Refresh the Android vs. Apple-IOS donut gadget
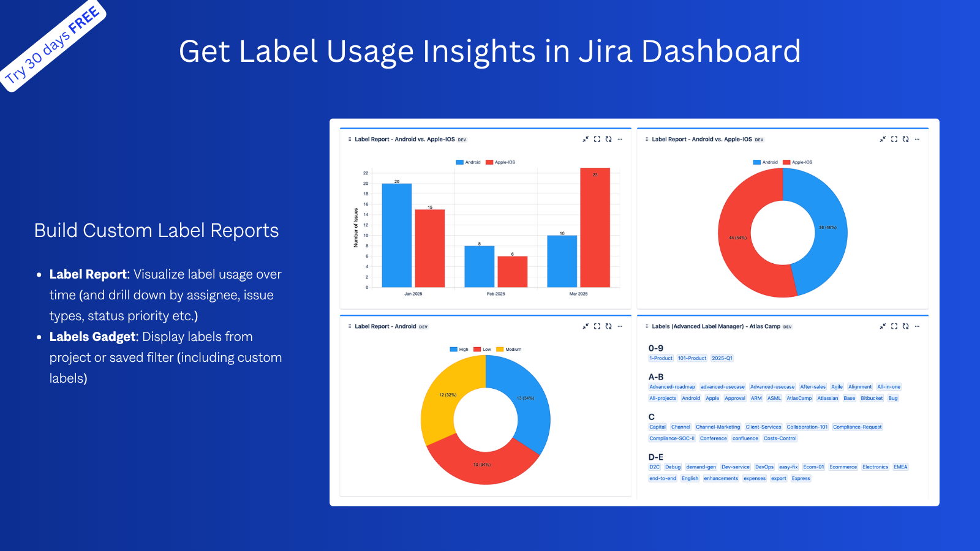 pyautogui.click(x=905, y=139)
